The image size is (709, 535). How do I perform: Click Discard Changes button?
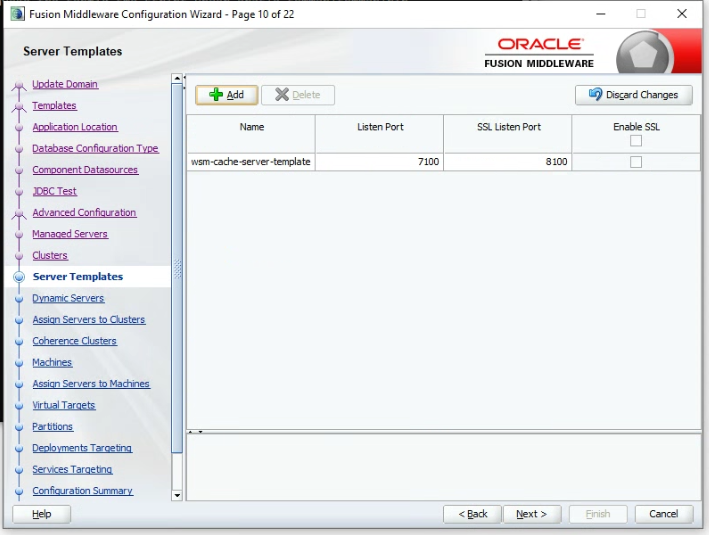coord(633,95)
